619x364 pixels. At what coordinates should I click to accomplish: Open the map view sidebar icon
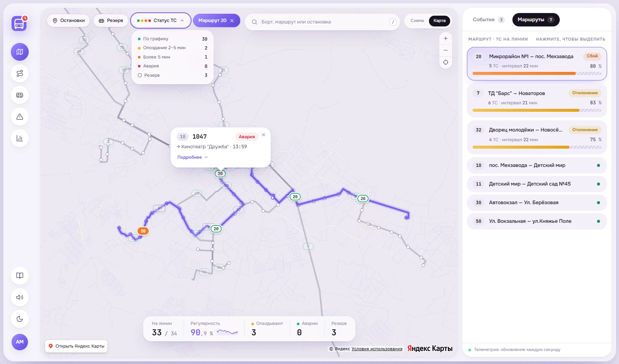click(x=20, y=52)
